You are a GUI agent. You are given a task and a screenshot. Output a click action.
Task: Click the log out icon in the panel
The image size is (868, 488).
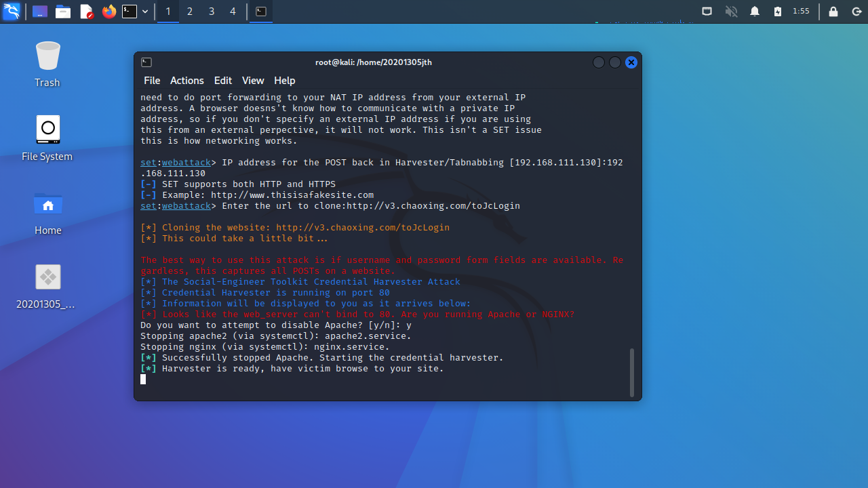tap(856, 12)
